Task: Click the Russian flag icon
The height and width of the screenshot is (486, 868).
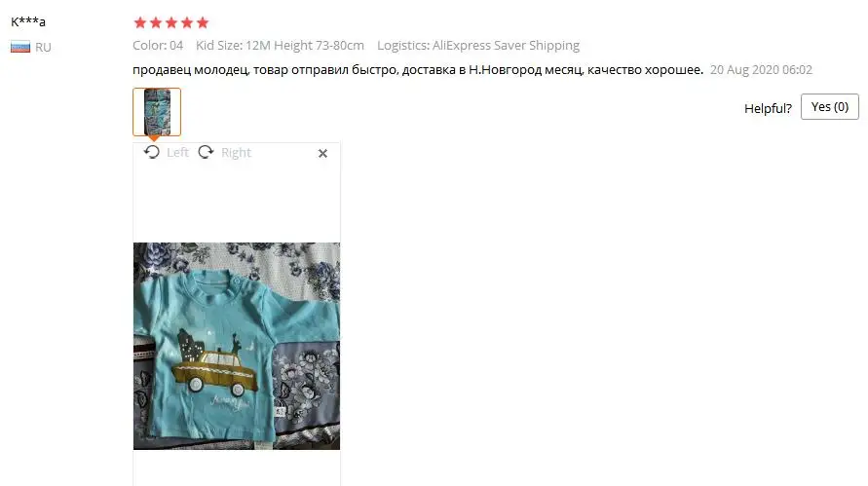Action: click(x=20, y=47)
